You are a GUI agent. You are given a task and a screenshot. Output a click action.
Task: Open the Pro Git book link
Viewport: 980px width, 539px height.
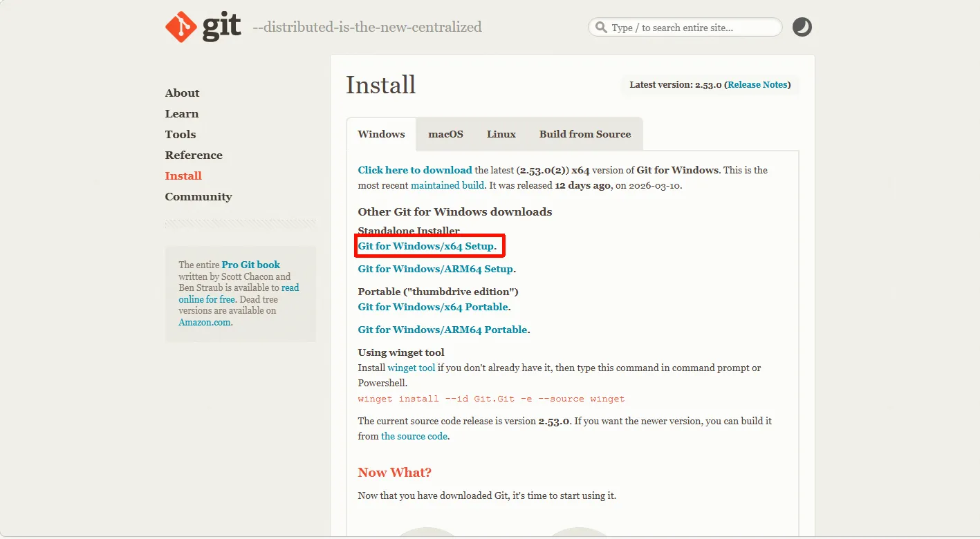pyautogui.click(x=250, y=265)
